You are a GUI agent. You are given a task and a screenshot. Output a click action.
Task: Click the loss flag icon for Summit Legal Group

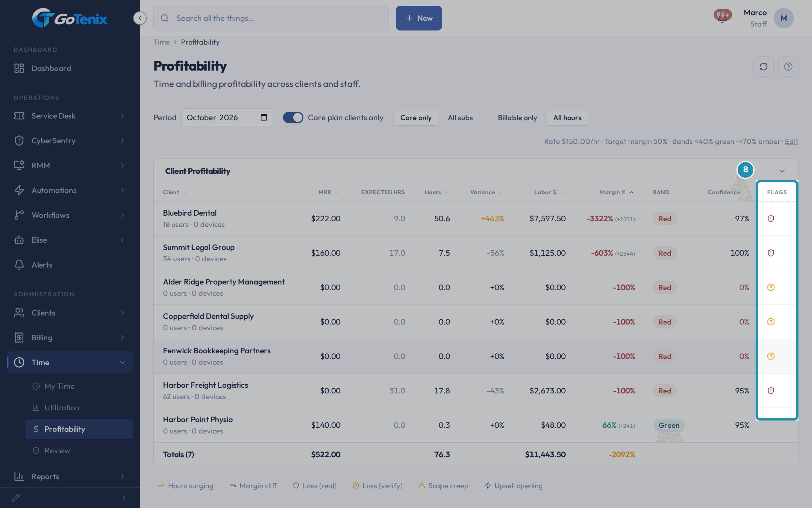[771, 253]
